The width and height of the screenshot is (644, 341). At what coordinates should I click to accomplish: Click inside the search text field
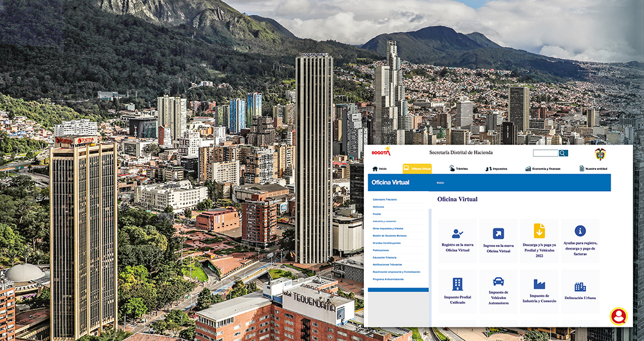(545, 153)
